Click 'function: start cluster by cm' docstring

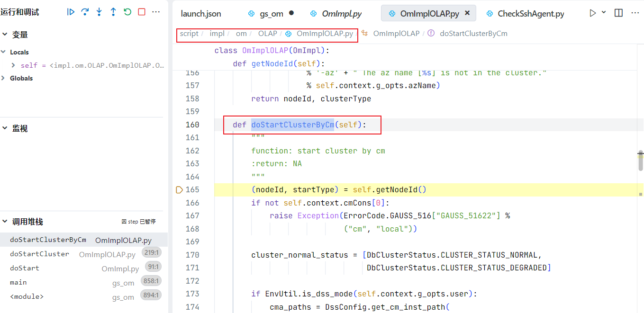pyautogui.click(x=318, y=151)
